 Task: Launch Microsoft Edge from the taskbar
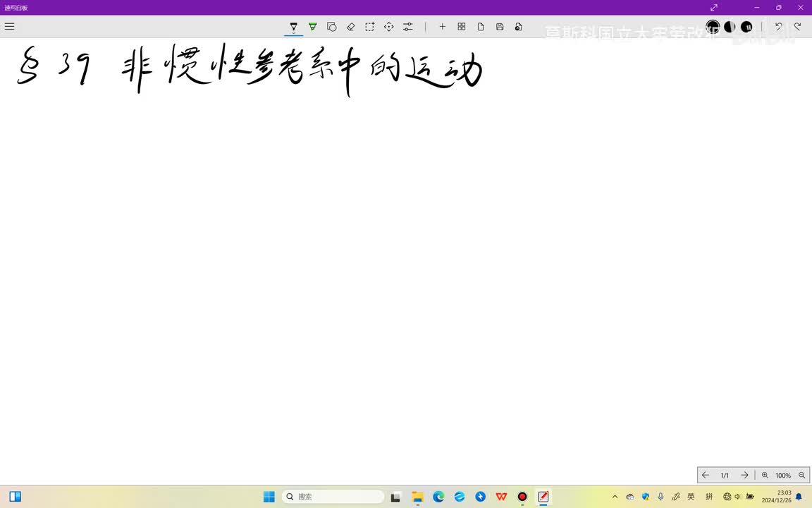coord(438,497)
